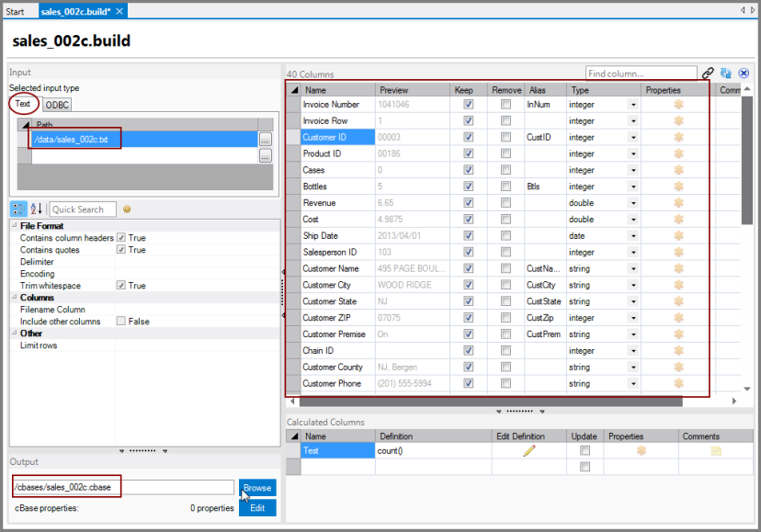761x532 pixels.
Task: Click Edit next to cBase properties
Action: click(x=257, y=506)
